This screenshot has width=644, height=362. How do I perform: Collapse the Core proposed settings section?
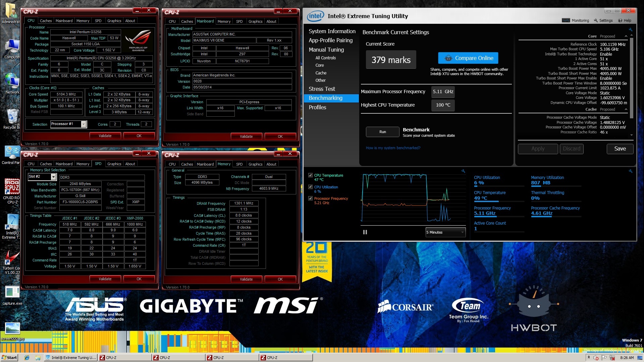tap(626, 36)
